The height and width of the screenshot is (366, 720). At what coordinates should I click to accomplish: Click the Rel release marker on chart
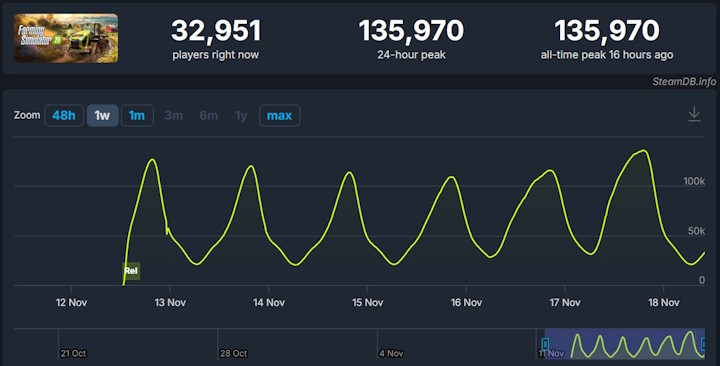point(131,271)
